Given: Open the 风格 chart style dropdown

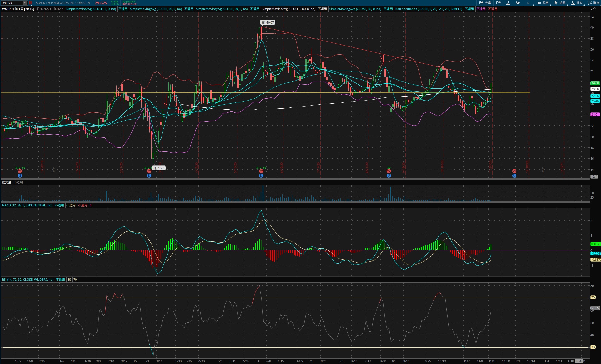Looking at the screenshot, I should [543, 3].
